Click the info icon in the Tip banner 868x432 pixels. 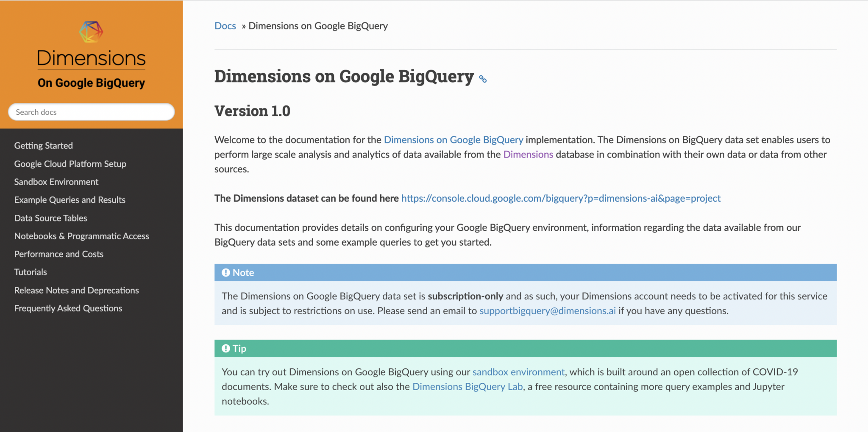(226, 348)
